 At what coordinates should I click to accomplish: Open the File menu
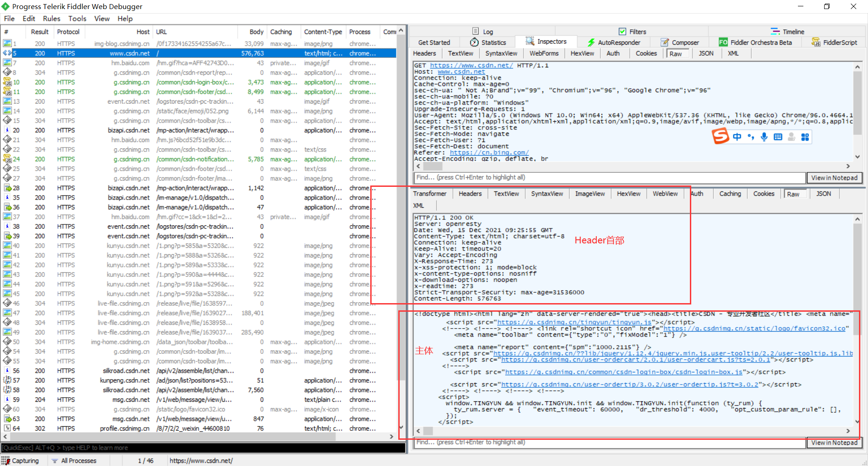(x=9, y=19)
